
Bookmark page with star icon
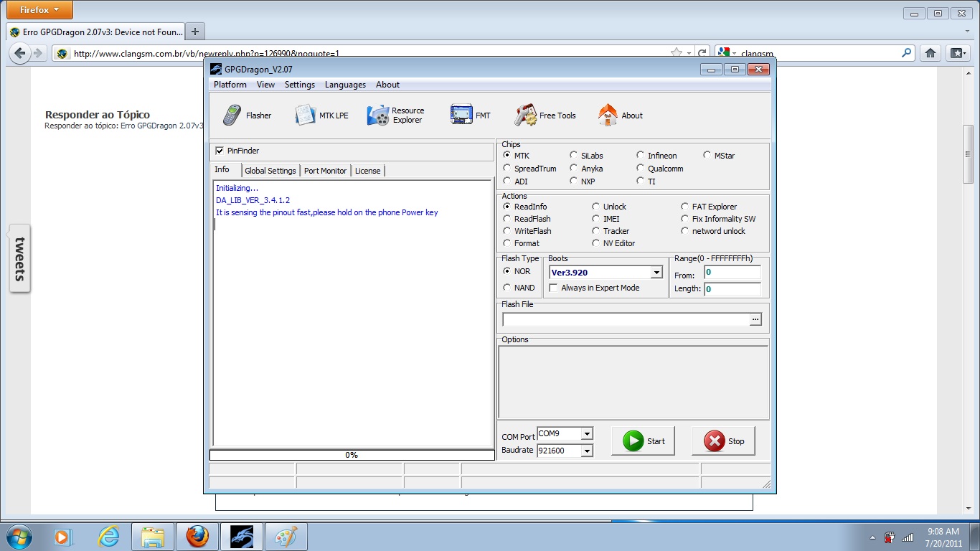pos(676,53)
